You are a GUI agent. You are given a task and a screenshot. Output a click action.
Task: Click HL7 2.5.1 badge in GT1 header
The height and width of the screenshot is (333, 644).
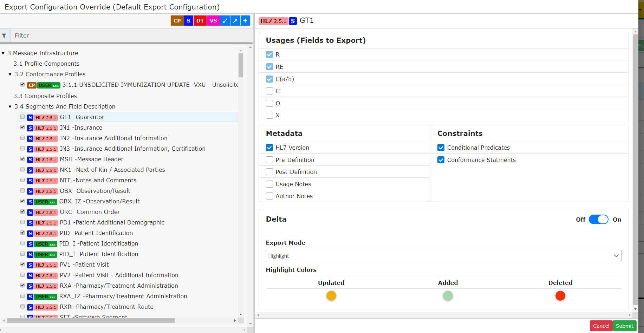click(x=273, y=21)
